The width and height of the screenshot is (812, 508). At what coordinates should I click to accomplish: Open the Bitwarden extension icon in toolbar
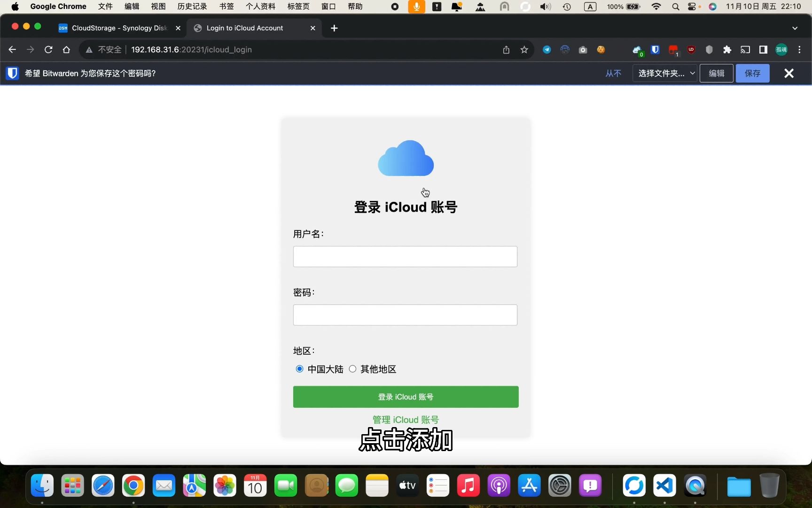(x=655, y=49)
